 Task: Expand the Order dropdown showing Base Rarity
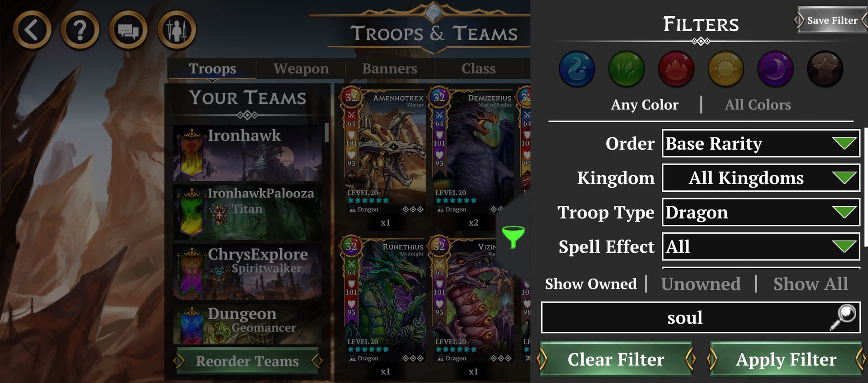pos(761,143)
